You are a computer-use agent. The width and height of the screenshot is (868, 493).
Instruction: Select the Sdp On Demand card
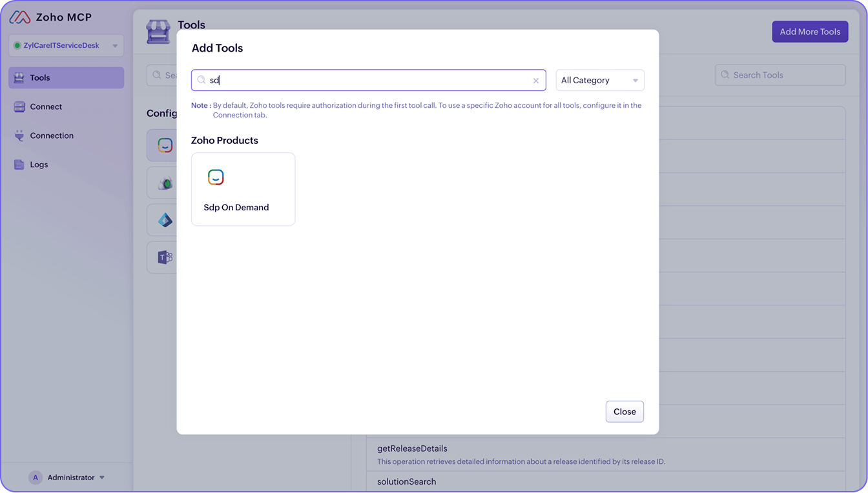[243, 189]
